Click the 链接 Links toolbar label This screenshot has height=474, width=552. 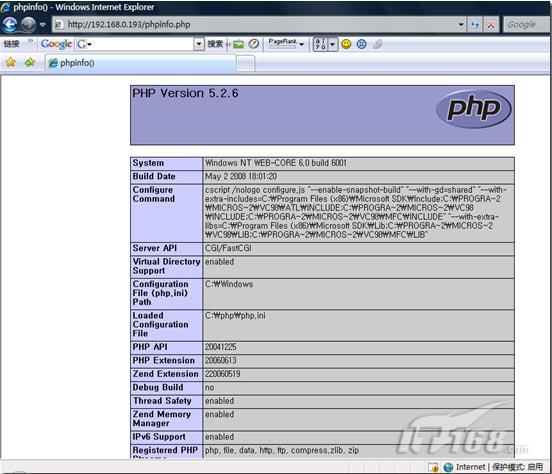click(x=11, y=44)
